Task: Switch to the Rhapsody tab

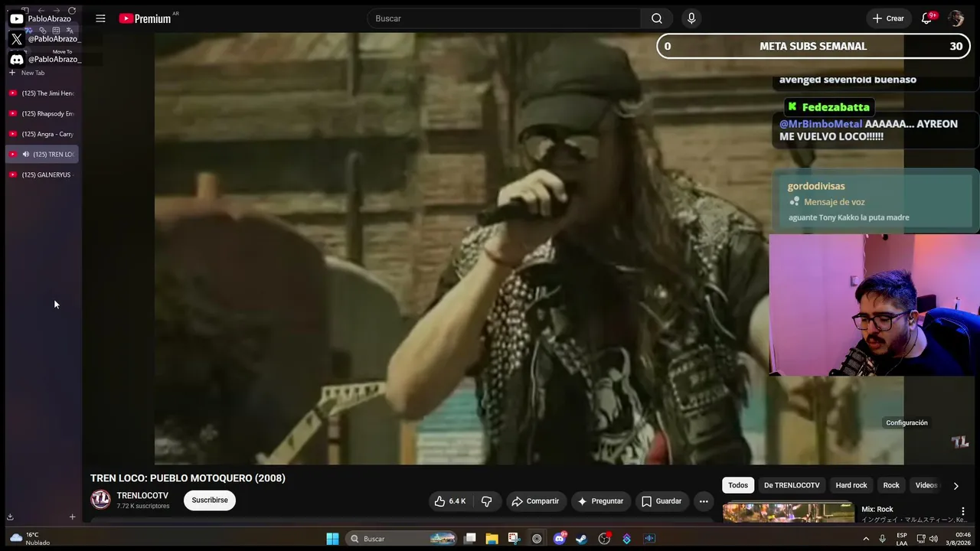Action: (x=42, y=114)
